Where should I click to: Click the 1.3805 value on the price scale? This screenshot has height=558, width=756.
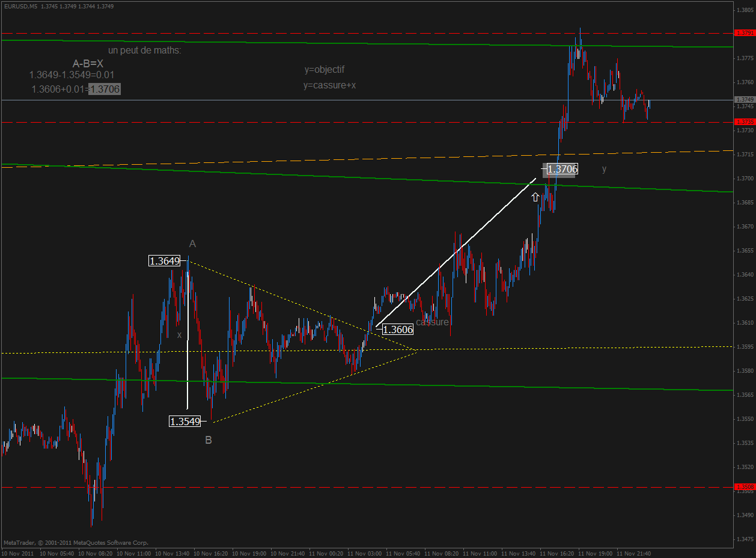pyautogui.click(x=745, y=10)
